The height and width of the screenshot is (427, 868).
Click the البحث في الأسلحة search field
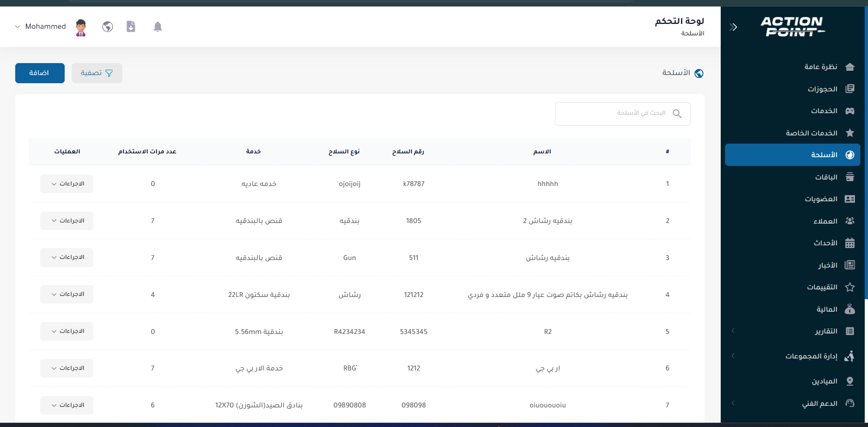[623, 114]
